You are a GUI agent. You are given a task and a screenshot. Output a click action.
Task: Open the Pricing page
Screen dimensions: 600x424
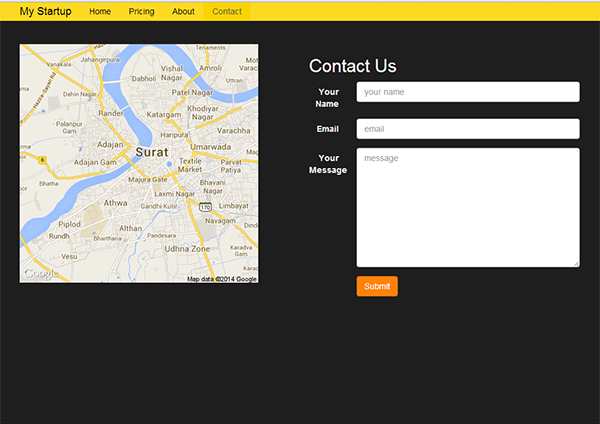[x=142, y=11]
